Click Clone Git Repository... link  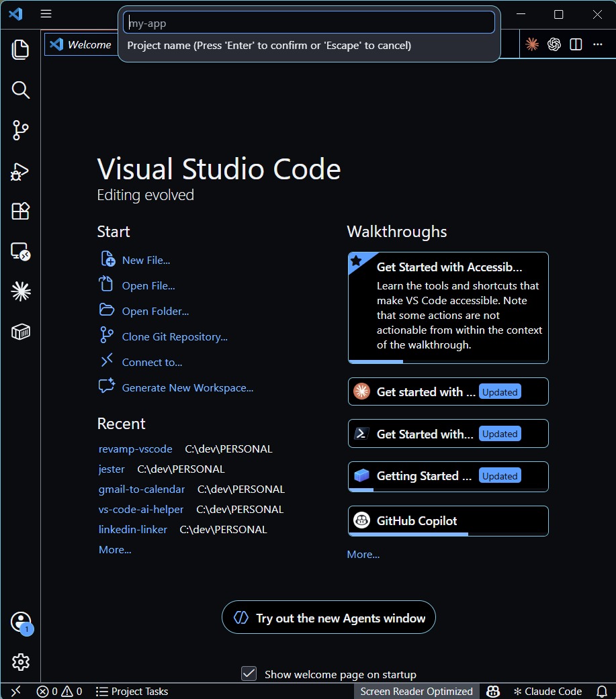175,337
